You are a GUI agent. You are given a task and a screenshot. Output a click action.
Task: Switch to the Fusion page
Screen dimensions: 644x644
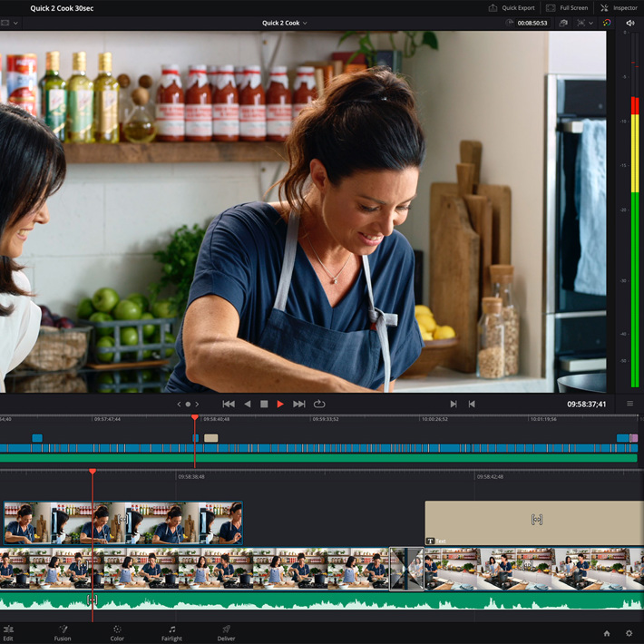point(63,632)
